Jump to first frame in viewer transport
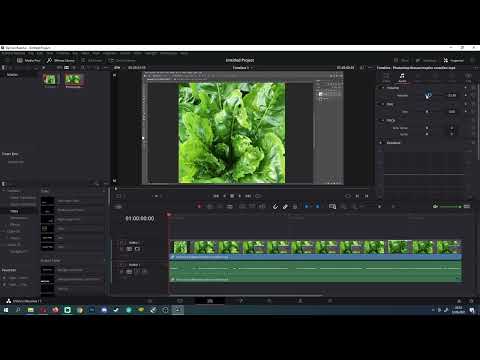The width and height of the screenshot is (480, 360). coord(216,196)
